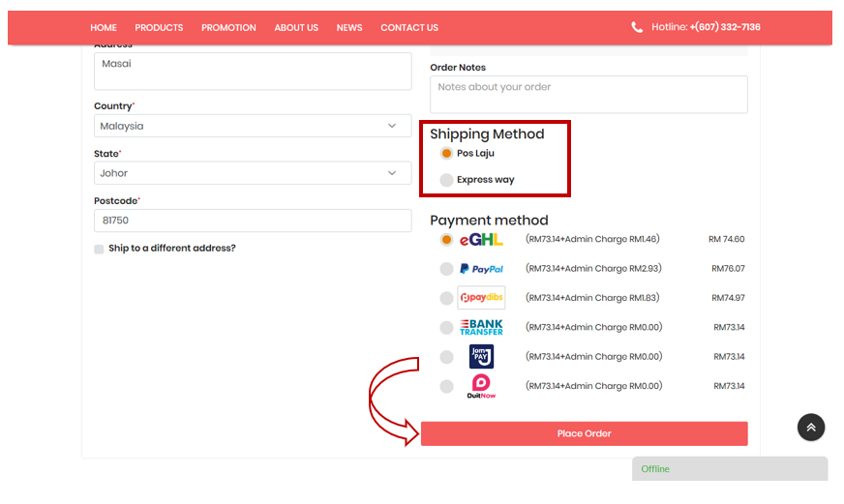Screen dimensions: 844x504
Task: Open the CONTACT US link
Action: pos(408,27)
